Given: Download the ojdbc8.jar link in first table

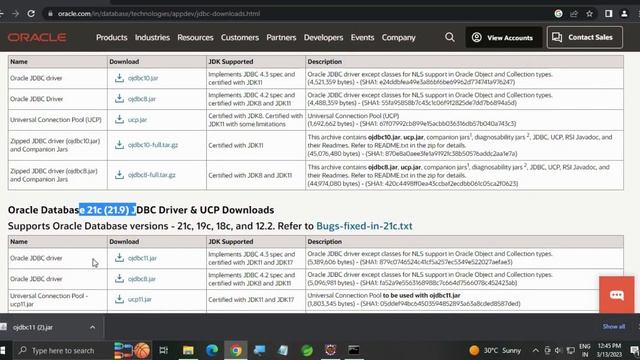Looking at the screenshot, I should coord(142,99).
